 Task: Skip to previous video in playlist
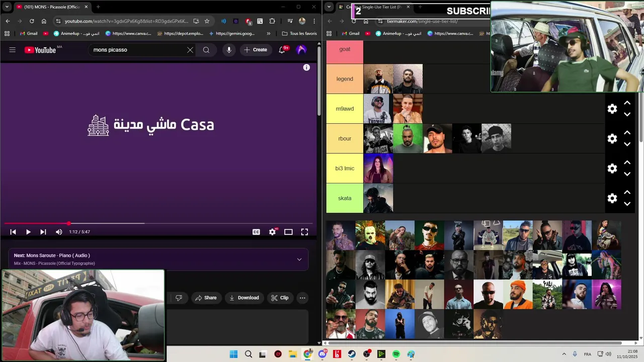(x=13, y=232)
